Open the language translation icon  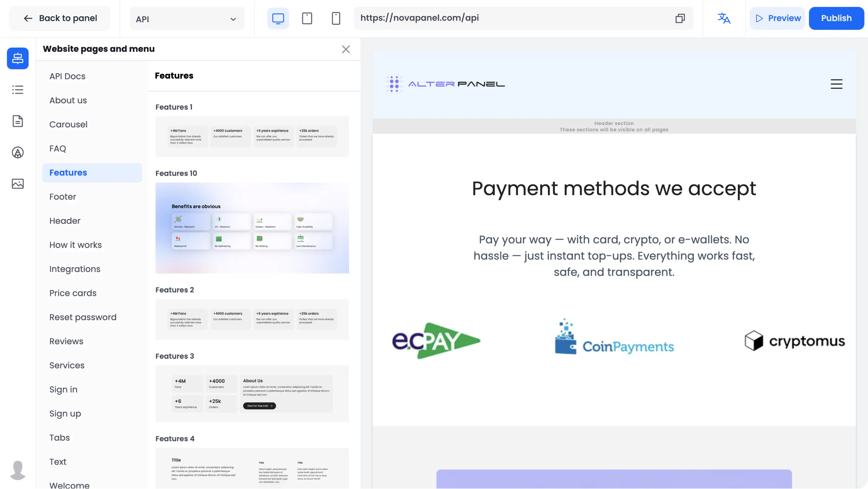[724, 18]
